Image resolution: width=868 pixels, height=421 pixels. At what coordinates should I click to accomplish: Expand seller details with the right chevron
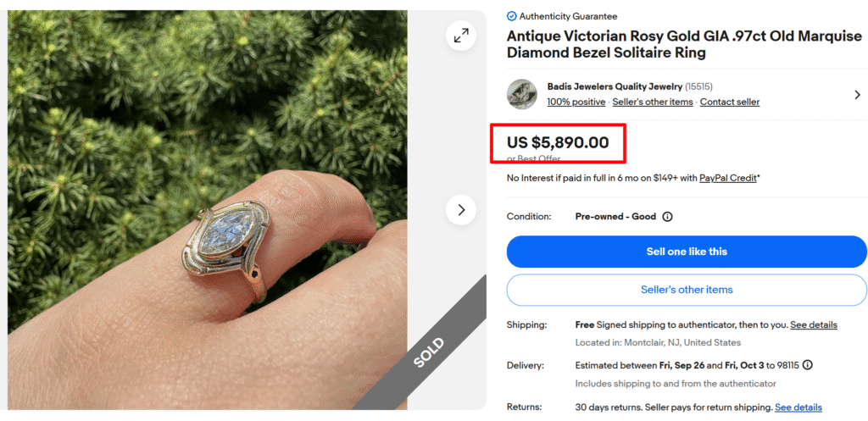(857, 94)
